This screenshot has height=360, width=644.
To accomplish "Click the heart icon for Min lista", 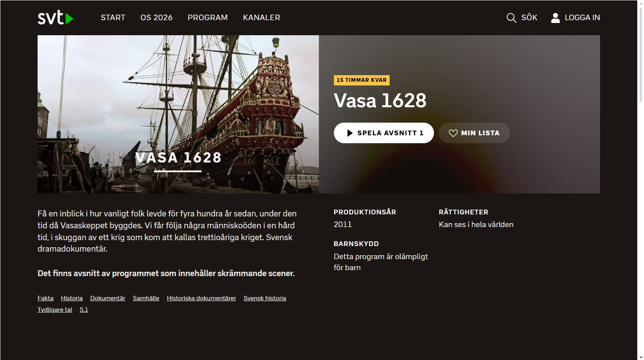I will 453,133.
